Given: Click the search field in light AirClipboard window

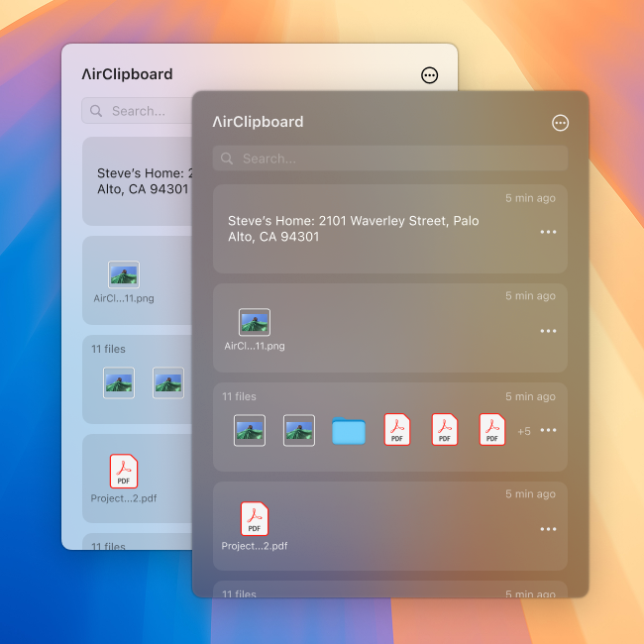Looking at the screenshot, I should pos(137,111).
